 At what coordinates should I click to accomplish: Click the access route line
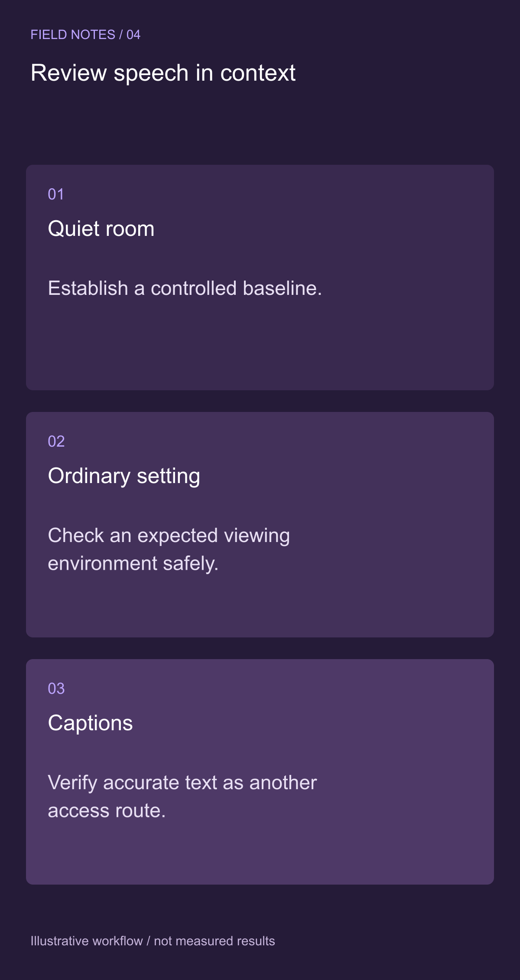click(x=107, y=811)
